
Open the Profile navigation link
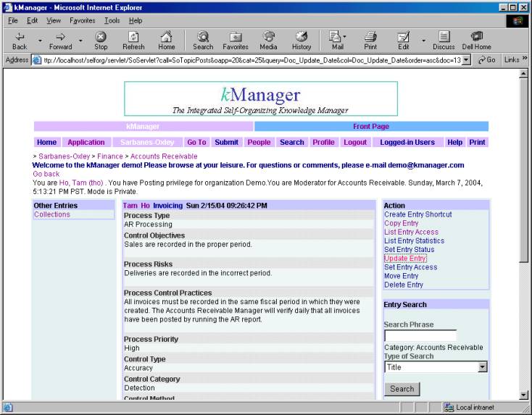click(323, 143)
